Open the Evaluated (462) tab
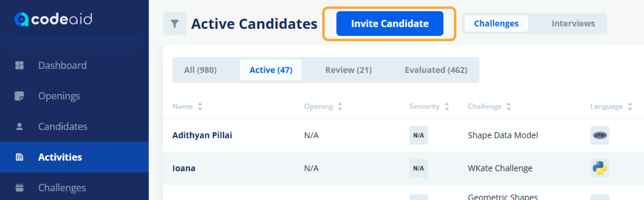 436,70
